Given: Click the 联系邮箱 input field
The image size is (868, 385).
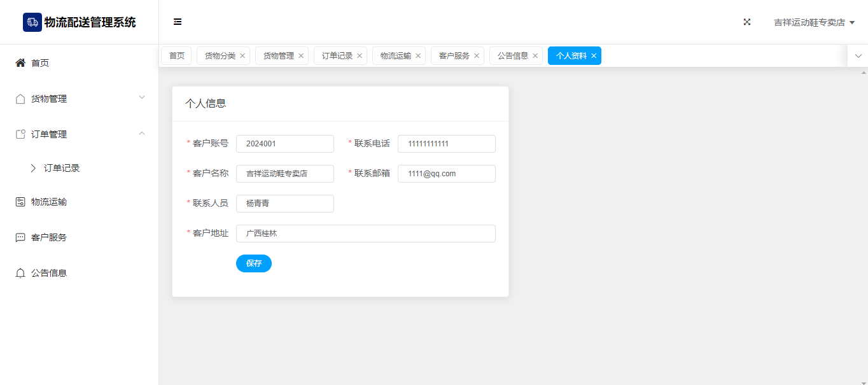Looking at the screenshot, I should pos(446,174).
